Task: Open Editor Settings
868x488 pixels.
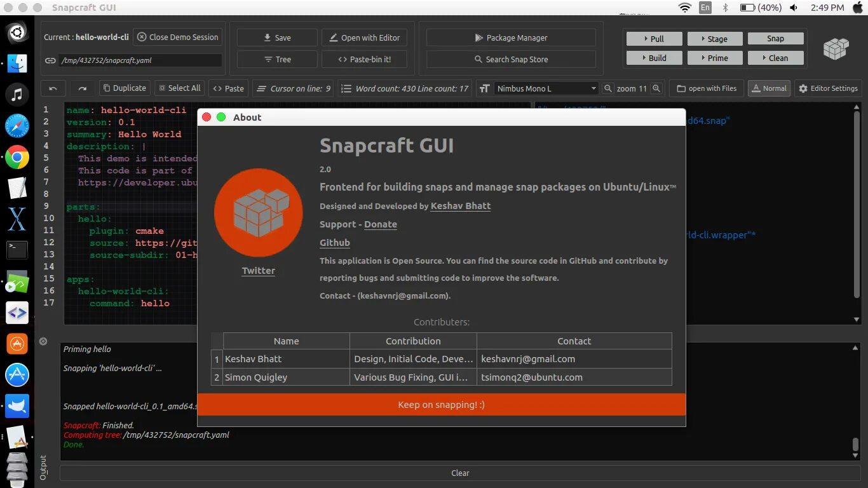Action: point(828,88)
